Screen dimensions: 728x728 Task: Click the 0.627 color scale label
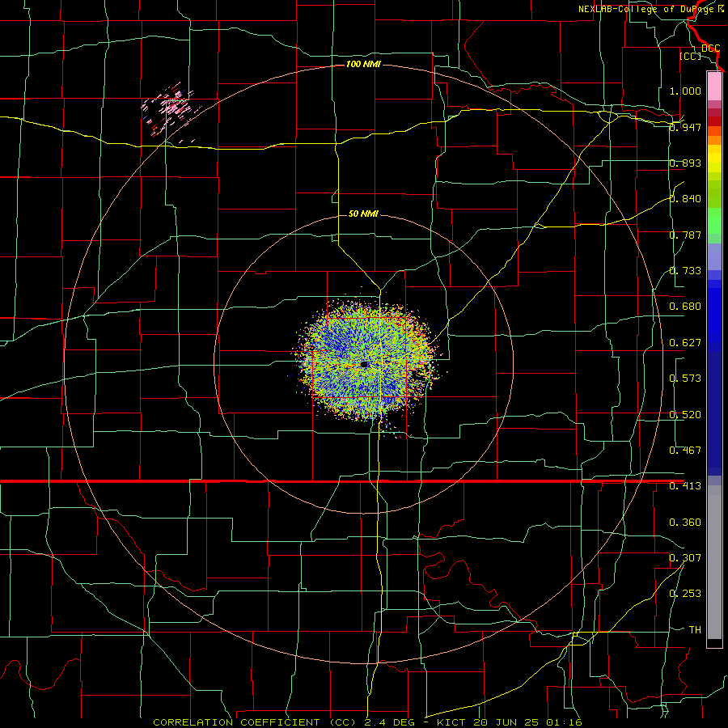click(x=685, y=343)
